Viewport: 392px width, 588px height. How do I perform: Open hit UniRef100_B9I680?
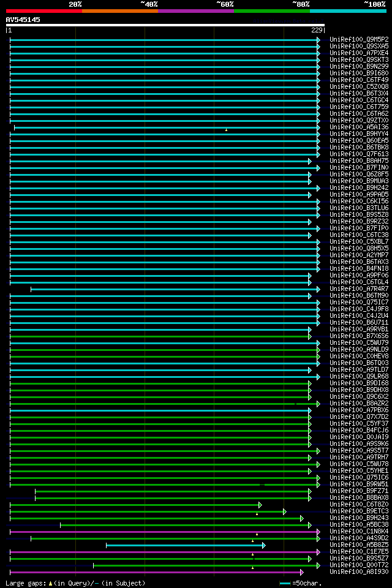(359, 73)
